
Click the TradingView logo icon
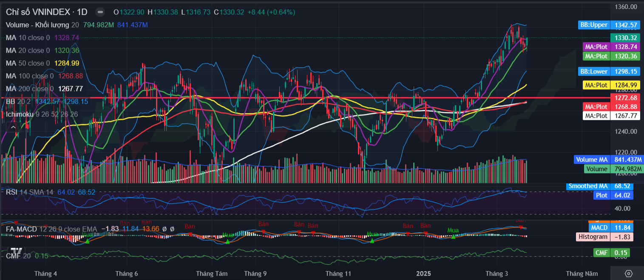pos(17,251)
